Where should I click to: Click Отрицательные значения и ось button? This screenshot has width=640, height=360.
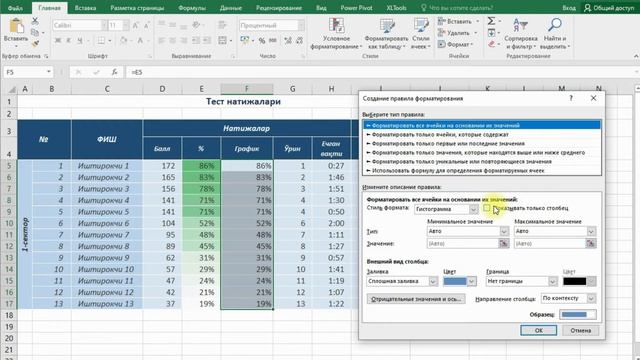(416, 299)
